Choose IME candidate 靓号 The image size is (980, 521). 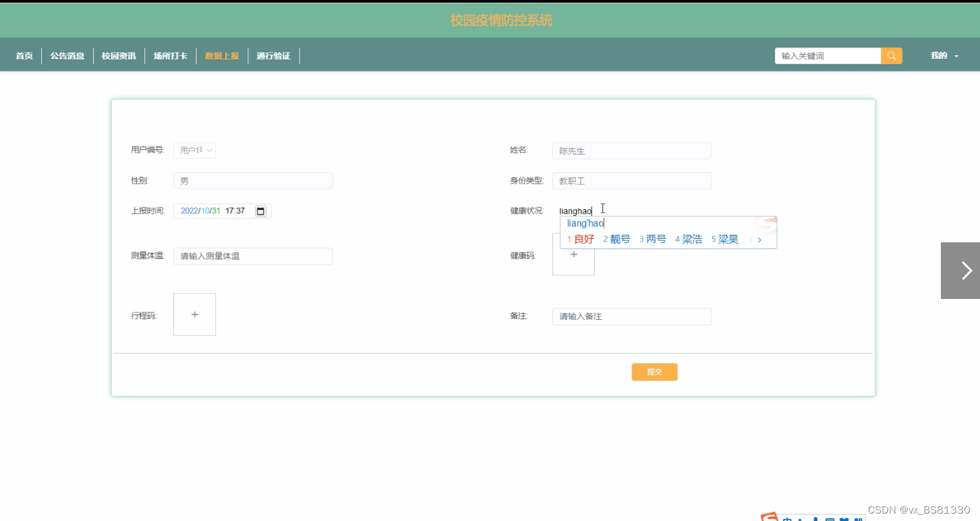pos(616,240)
